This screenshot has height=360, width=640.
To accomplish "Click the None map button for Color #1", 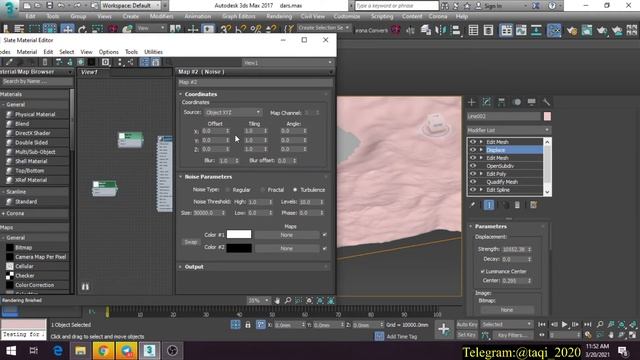I will pyautogui.click(x=287, y=235).
